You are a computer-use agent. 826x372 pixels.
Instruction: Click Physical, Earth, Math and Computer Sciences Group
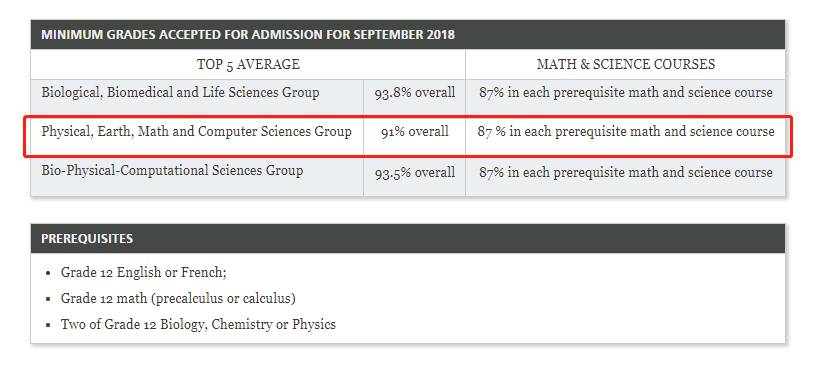(x=196, y=131)
